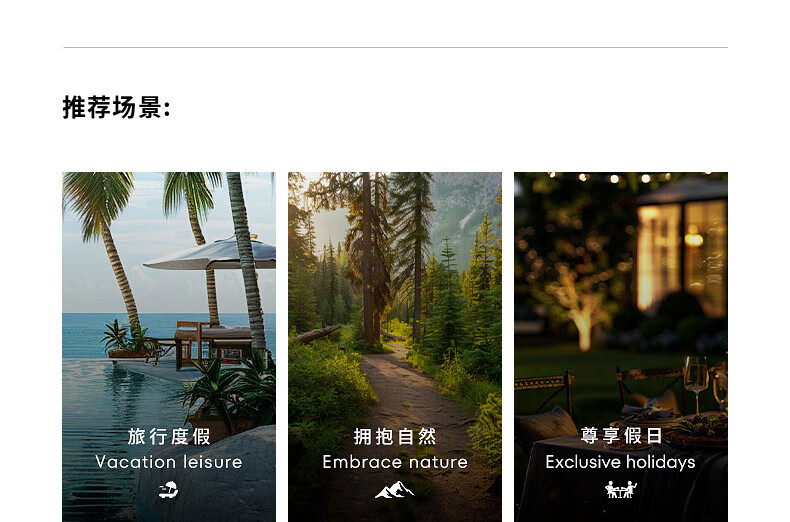Open the 拥抱自然 forest trail card

(395, 347)
